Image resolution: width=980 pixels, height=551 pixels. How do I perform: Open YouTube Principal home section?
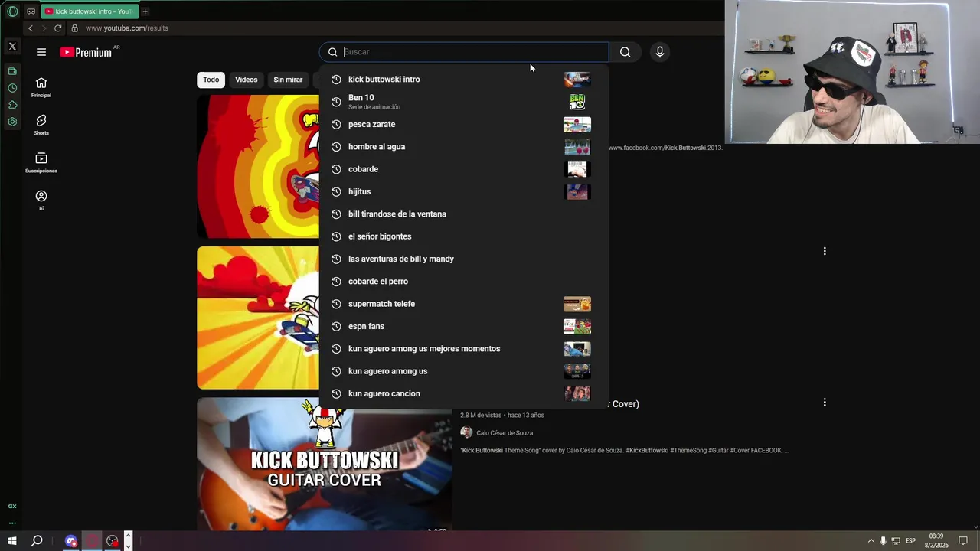click(x=41, y=87)
